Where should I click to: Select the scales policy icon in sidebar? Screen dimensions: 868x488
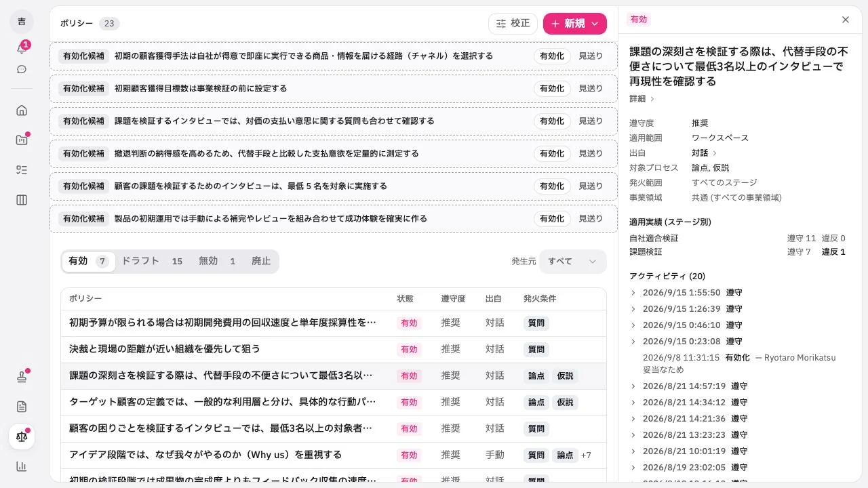22,436
